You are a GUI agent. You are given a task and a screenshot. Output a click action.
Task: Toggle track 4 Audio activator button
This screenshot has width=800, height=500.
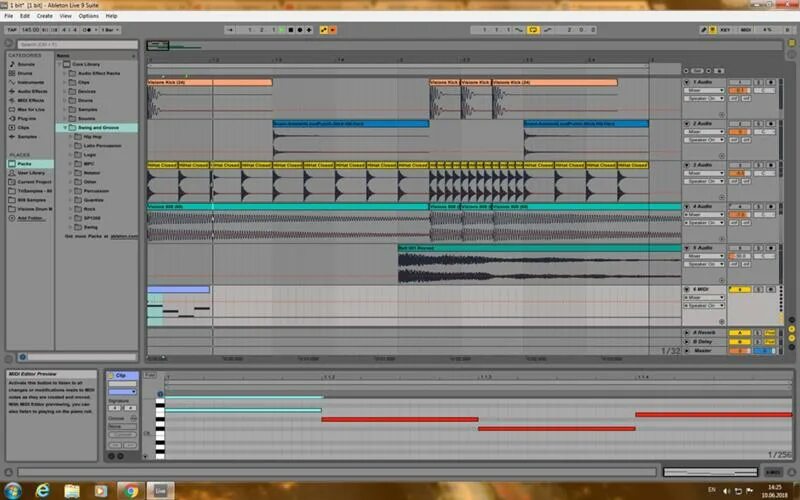(x=739, y=207)
